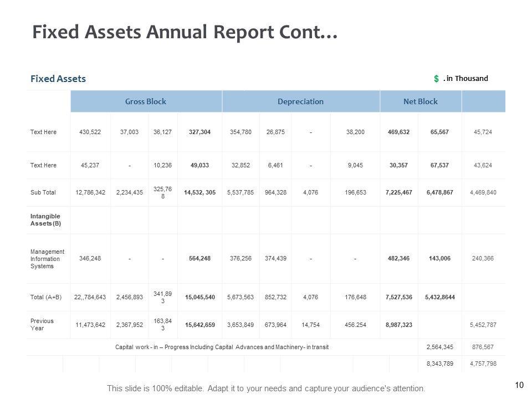Click the Intangible Assets (B) row label
Screen dimensions: 532x399
tap(46, 219)
